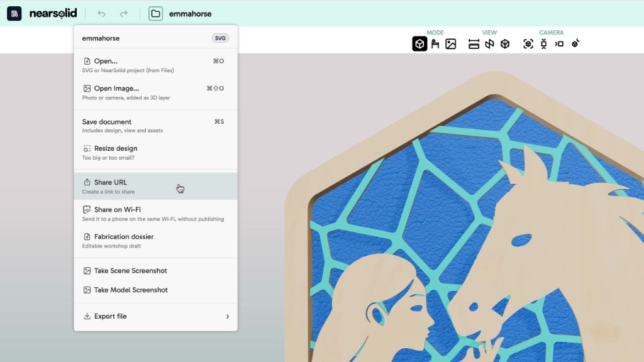Click the folder icon beside emmahorse
This screenshot has height=362, width=644.
(x=156, y=14)
